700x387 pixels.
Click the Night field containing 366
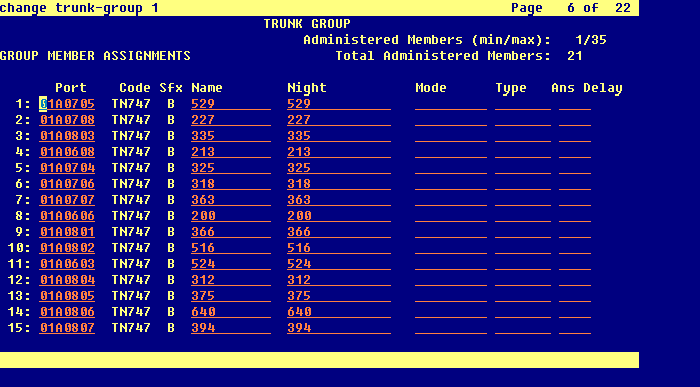click(339, 232)
